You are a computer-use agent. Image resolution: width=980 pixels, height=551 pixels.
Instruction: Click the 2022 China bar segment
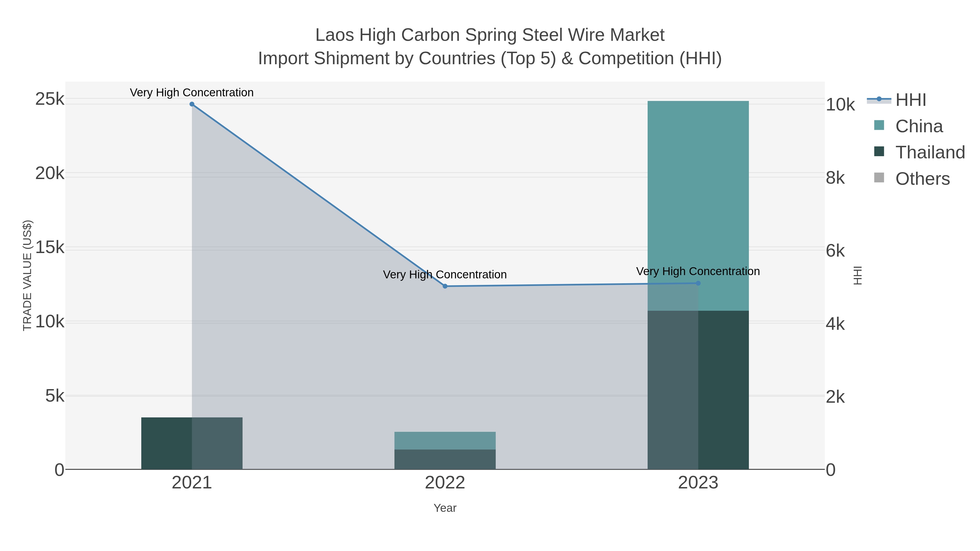click(445, 441)
